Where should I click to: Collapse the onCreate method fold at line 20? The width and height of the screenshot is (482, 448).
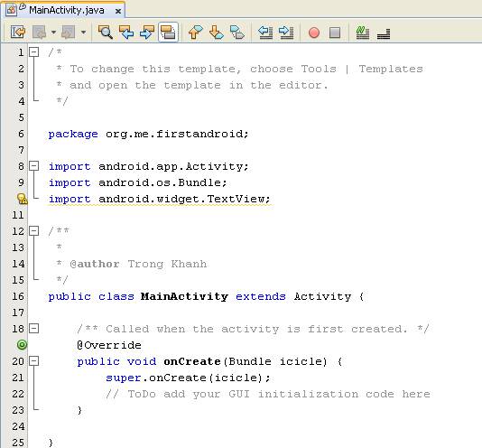click(x=33, y=361)
